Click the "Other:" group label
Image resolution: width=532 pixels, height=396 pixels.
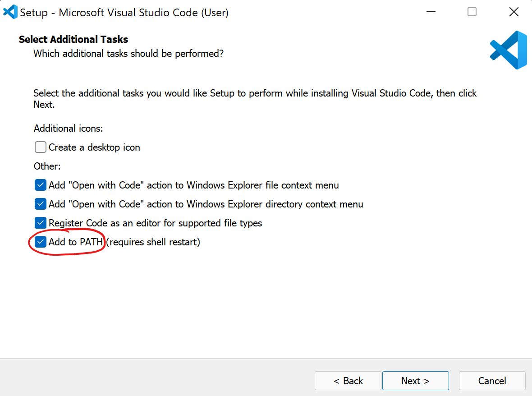47,166
